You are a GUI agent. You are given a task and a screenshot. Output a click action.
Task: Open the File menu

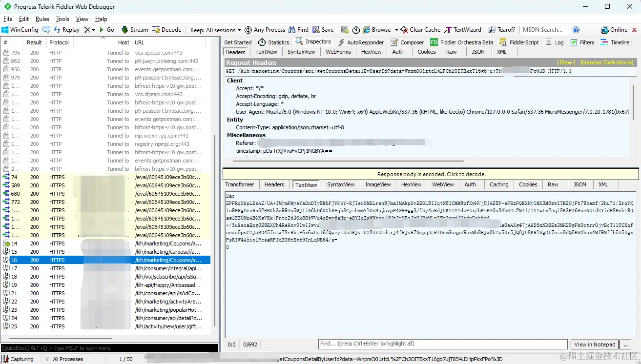coord(8,19)
